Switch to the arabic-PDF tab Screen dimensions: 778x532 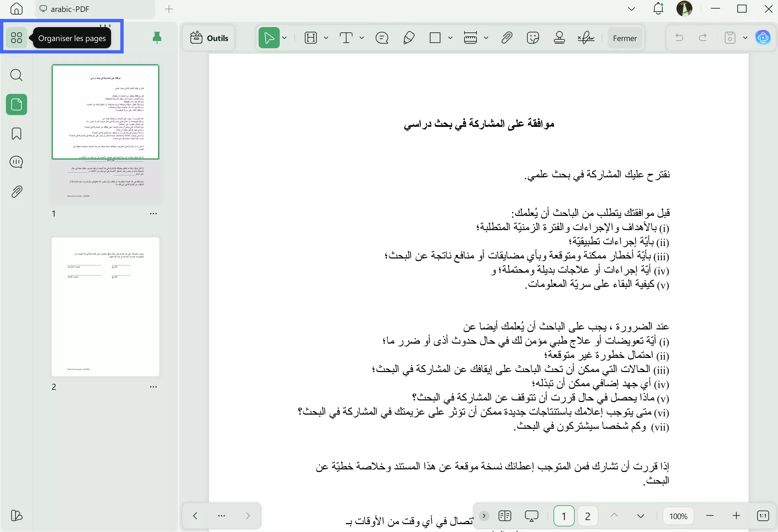click(x=70, y=9)
